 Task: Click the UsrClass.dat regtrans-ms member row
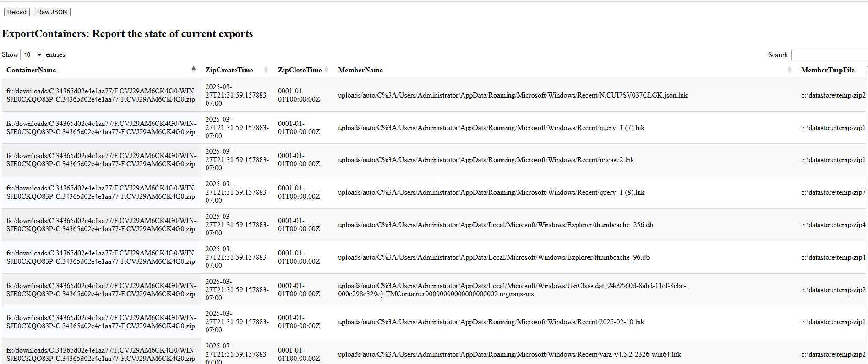512,290
